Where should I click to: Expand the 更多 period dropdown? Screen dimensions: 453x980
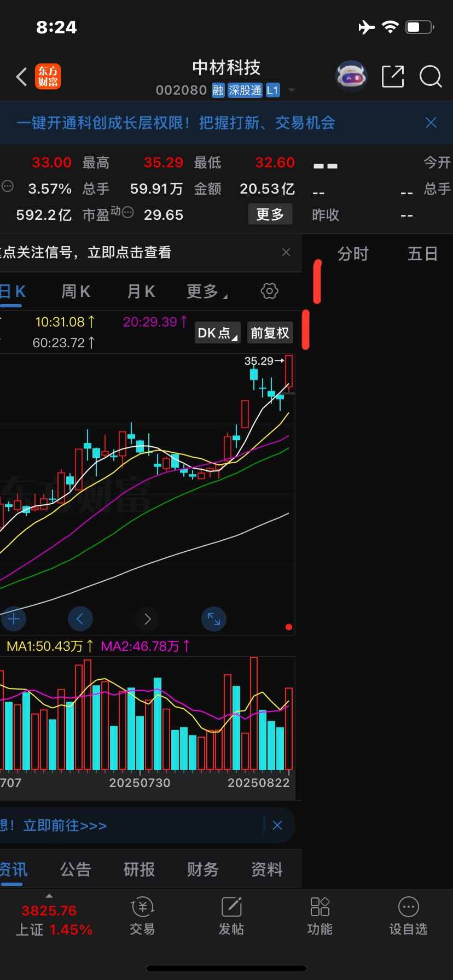(207, 291)
